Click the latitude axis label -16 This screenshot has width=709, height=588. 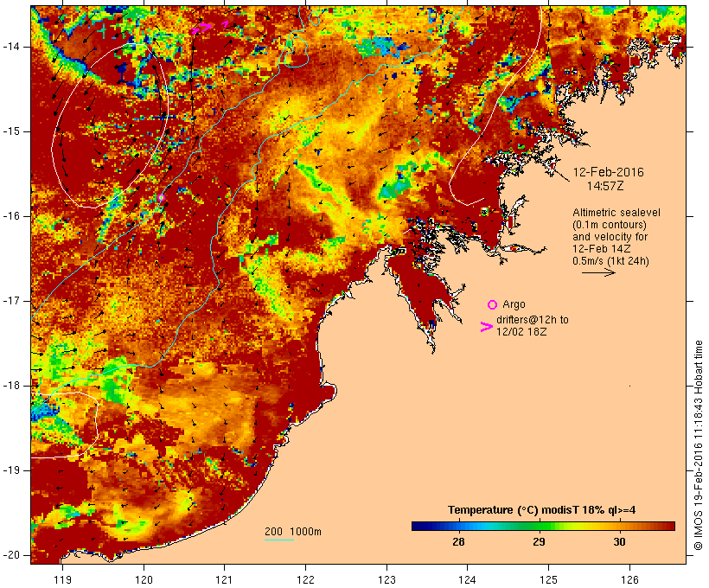click(11, 216)
